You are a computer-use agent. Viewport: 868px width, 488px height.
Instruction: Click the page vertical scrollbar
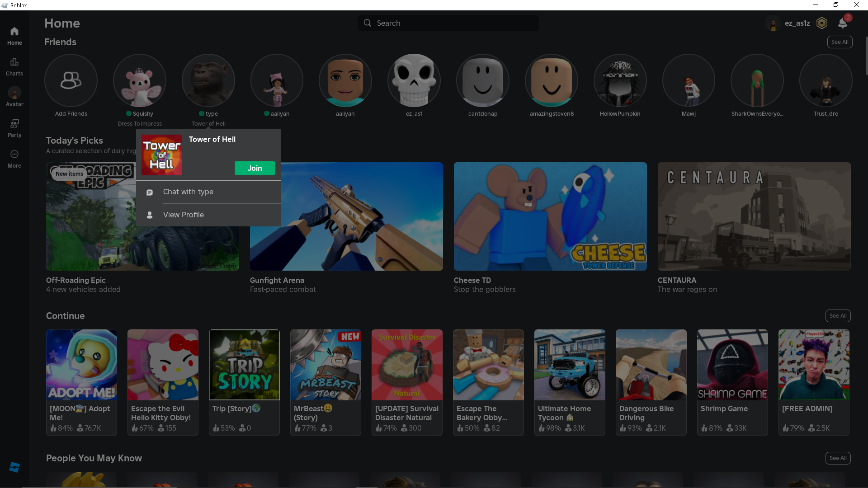click(866, 56)
